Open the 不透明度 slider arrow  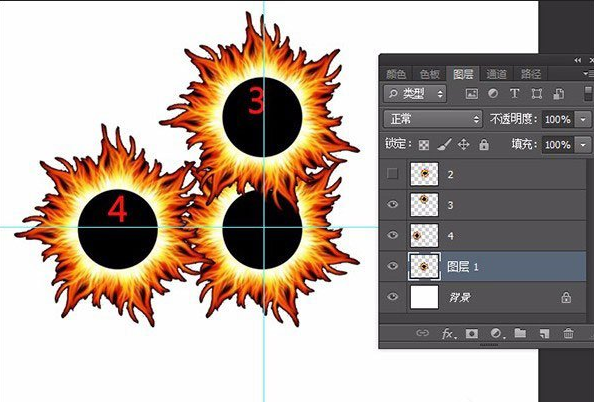[x=583, y=120]
